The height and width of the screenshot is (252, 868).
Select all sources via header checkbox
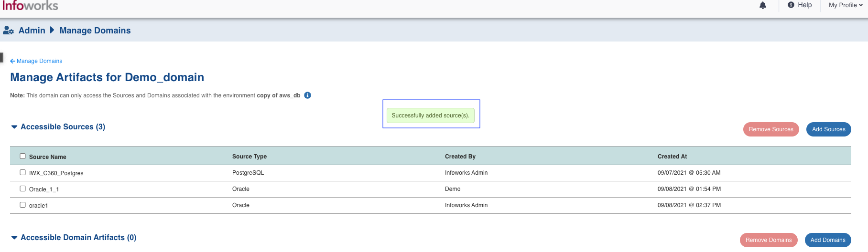tap(22, 156)
